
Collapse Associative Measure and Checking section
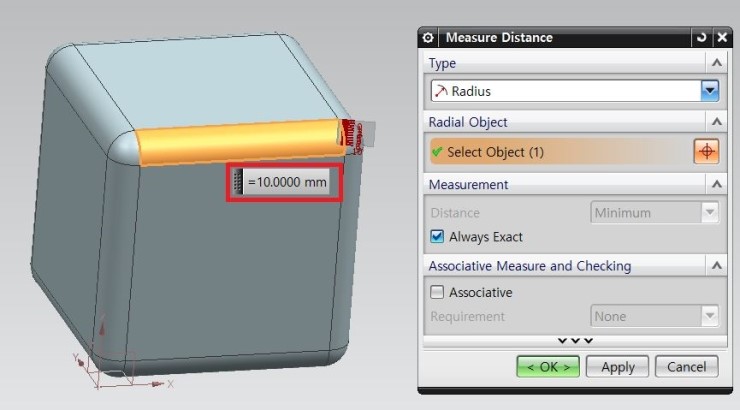(x=716, y=266)
